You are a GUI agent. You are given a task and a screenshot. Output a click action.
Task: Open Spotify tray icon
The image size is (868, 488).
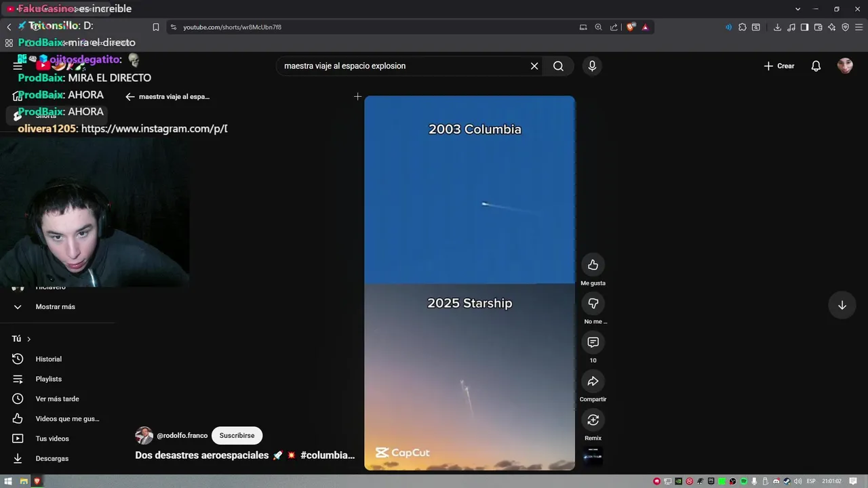(x=744, y=481)
